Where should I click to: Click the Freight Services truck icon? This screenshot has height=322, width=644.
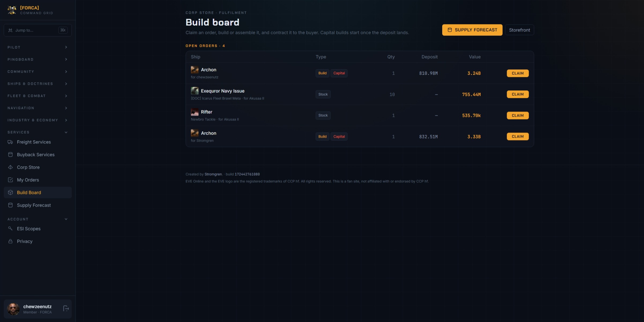(x=10, y=142)
